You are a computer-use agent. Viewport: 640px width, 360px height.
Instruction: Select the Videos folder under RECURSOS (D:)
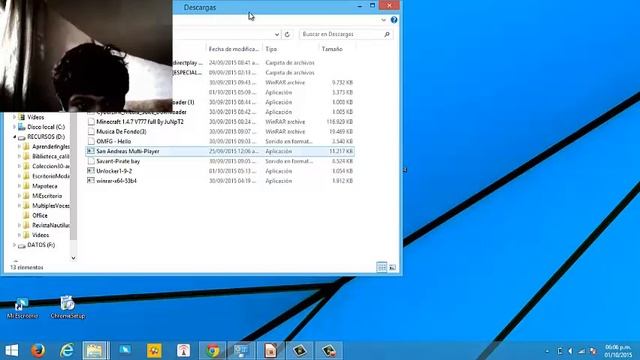[40, 235]
